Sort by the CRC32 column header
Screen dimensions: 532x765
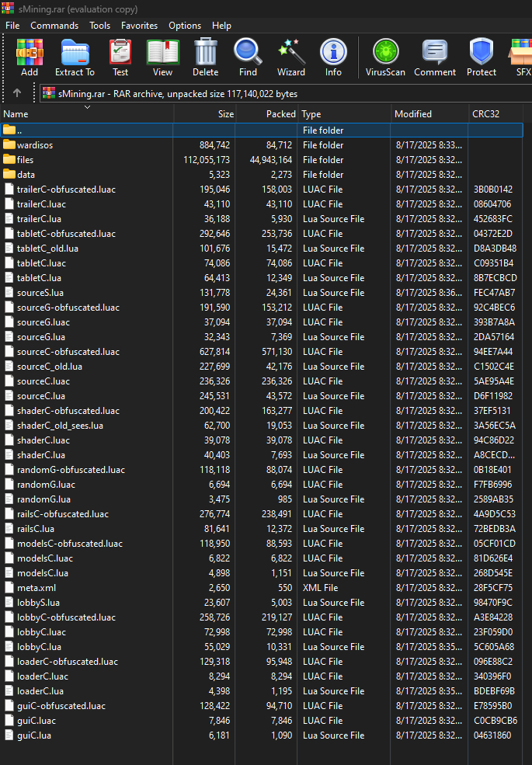point(495,113)
